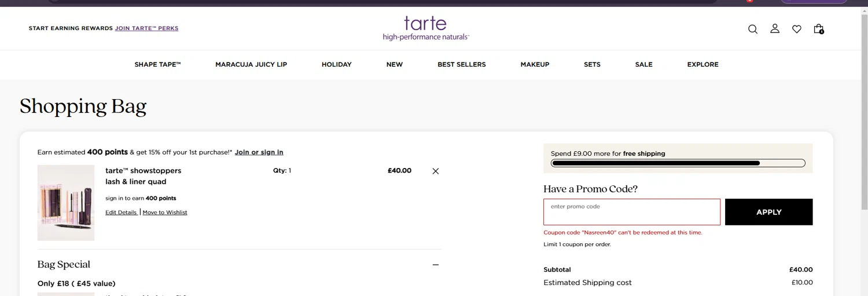Open the shopping bag icon
The height and width of the screenshot is (296, 868).
coord(819,29)
